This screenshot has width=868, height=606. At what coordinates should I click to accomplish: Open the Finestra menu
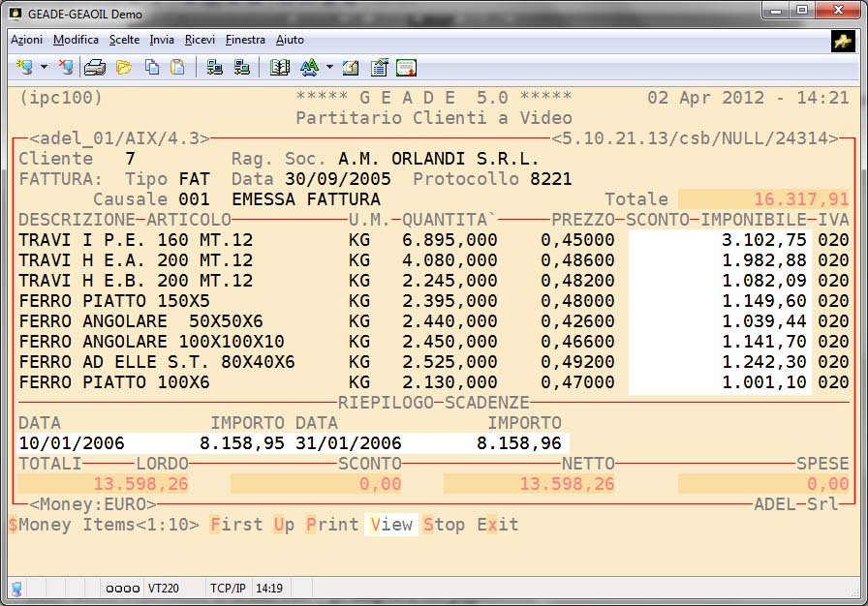[x=245, y=40]
